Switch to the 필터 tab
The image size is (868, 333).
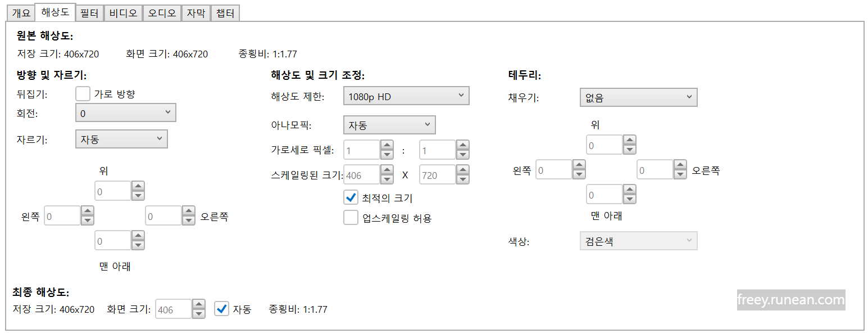(x=89, y=12)
